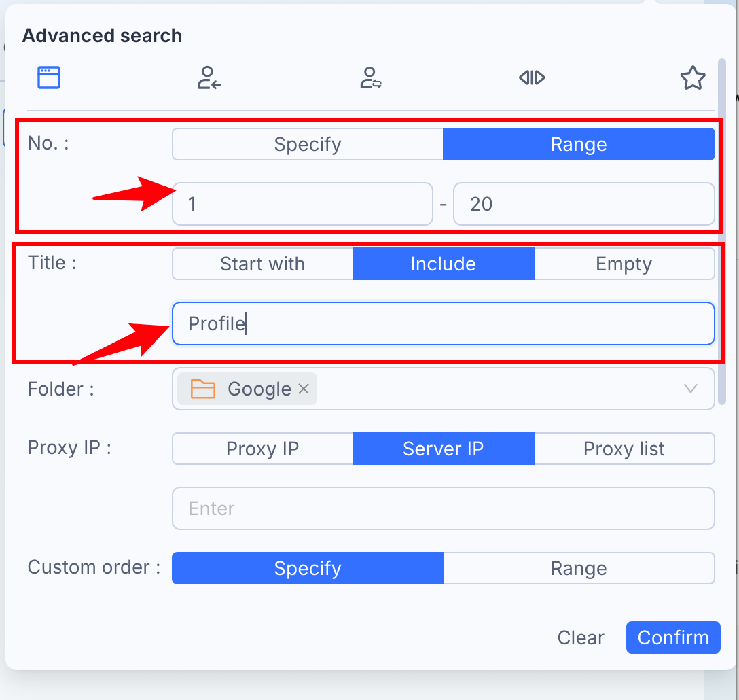The width and height of the screenshot is (739, 700).
Task: Click the orange Google folder icon
Action: pyautogui.click(x=203, y=389)
